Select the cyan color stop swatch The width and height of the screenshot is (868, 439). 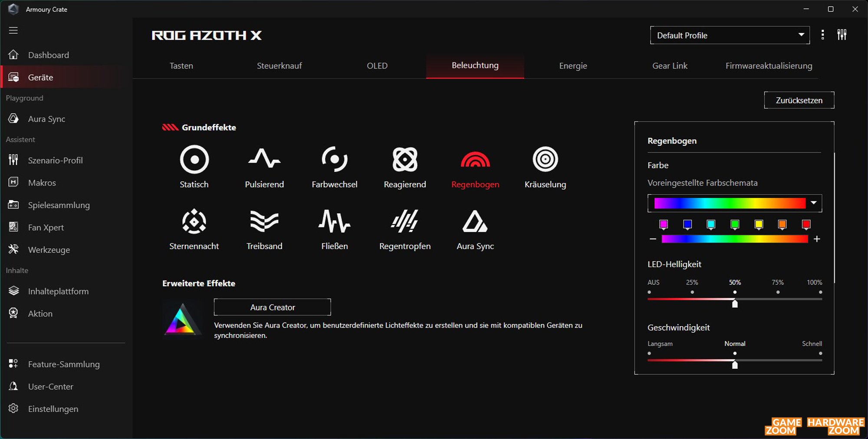(711, 224)
